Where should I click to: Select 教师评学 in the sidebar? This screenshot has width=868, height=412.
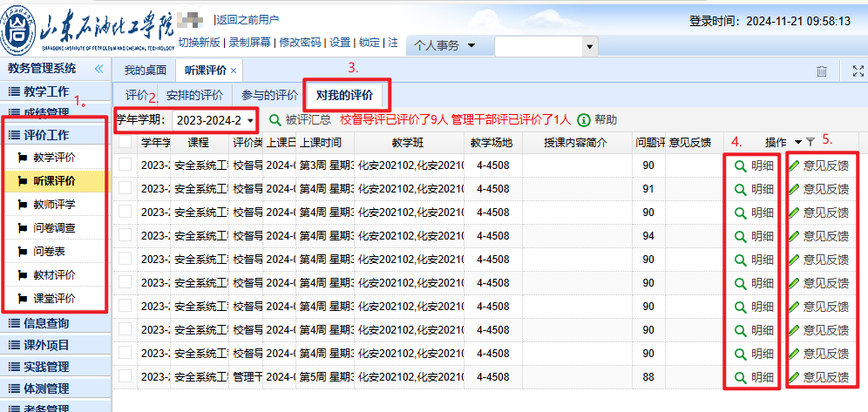coord(54,205)
